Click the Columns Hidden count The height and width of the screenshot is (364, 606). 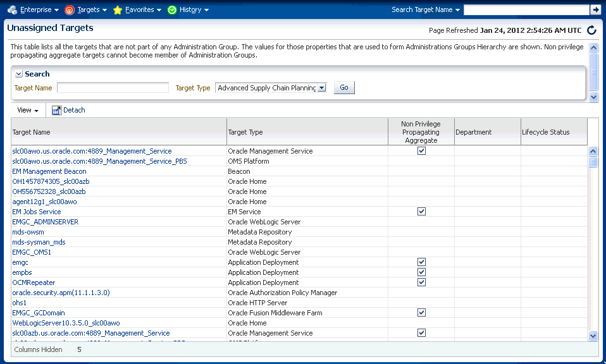[79, 349]
